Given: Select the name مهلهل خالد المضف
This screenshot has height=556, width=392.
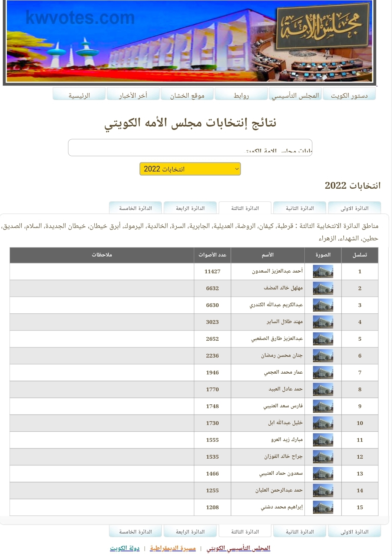Looking at the screenshot, I should point(283,288).
